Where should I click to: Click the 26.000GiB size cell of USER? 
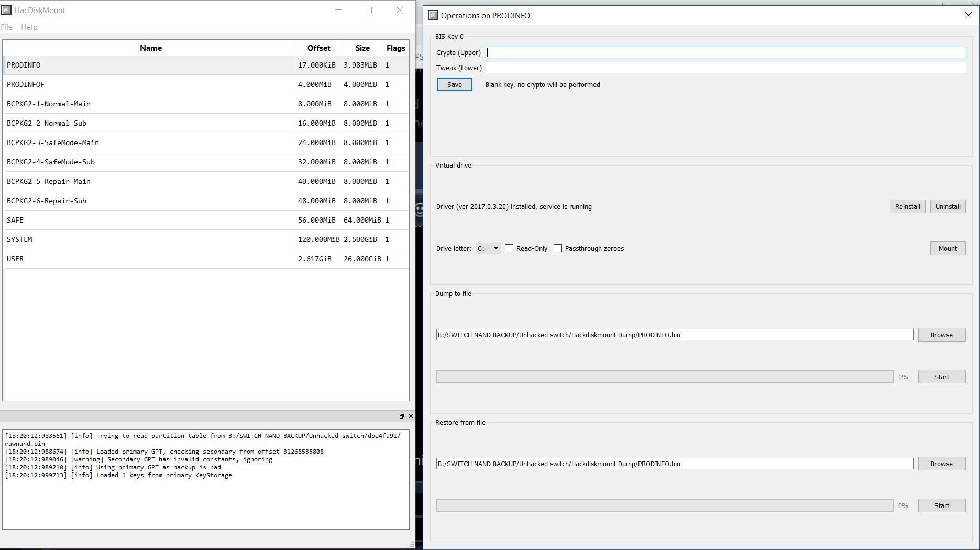point(362,259)
